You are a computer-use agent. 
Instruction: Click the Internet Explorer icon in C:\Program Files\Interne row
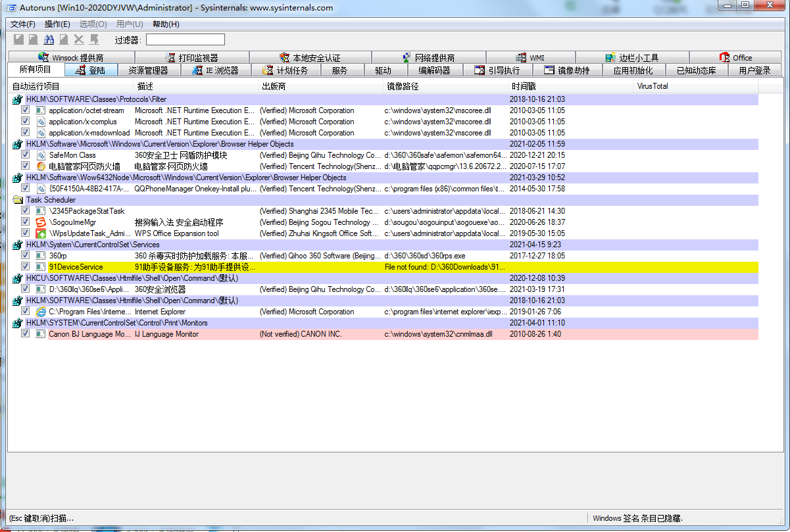pyautogui.click(x=41, y=312)
